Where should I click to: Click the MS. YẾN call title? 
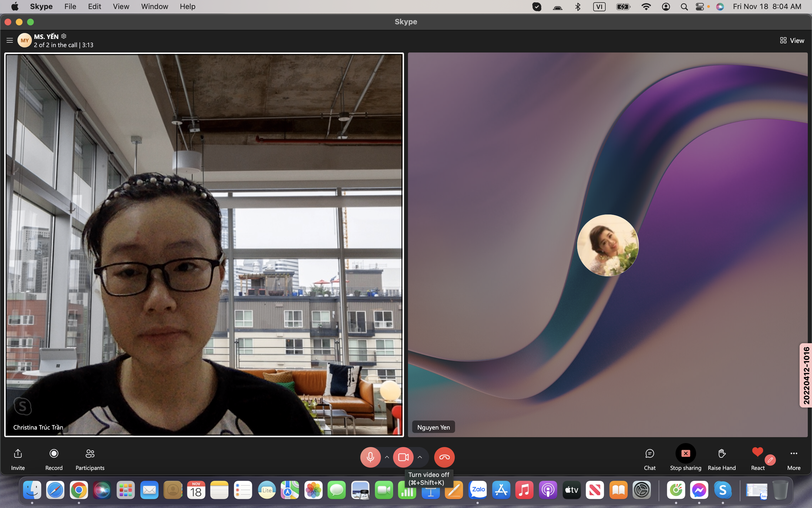click(x=46, y=36)
